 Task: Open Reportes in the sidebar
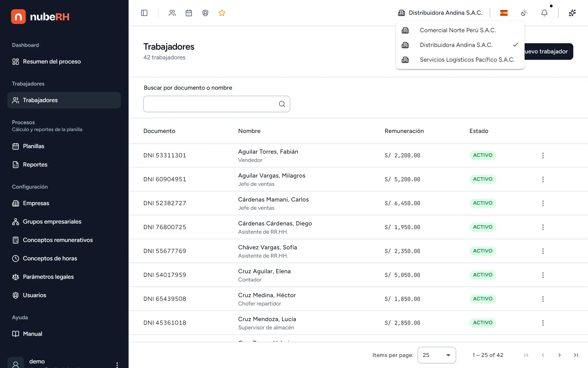click(64, 165)
